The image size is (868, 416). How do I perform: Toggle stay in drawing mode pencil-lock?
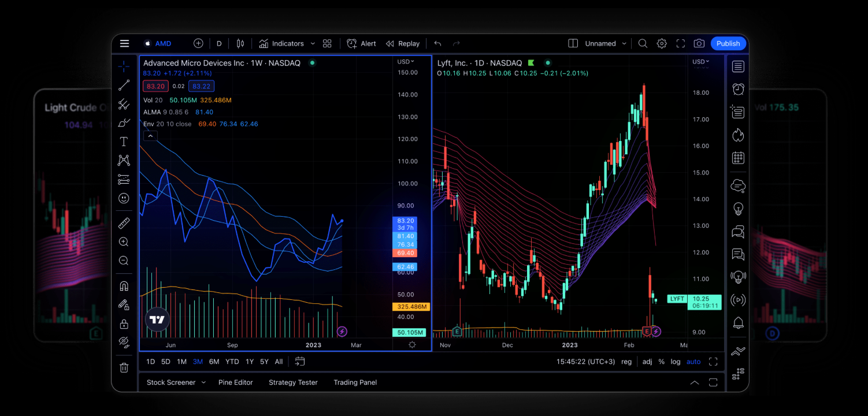pyautogui.click(x=124, y=304)
